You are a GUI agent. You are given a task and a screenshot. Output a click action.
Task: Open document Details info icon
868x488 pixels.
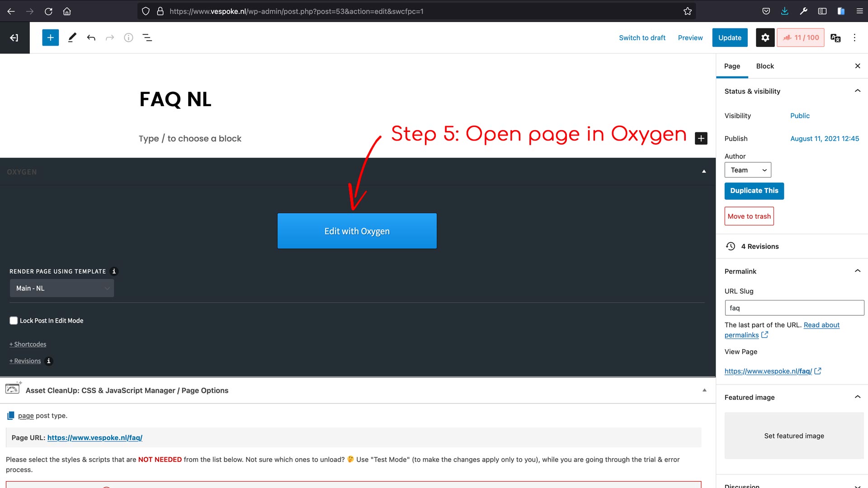click(128, 38)
